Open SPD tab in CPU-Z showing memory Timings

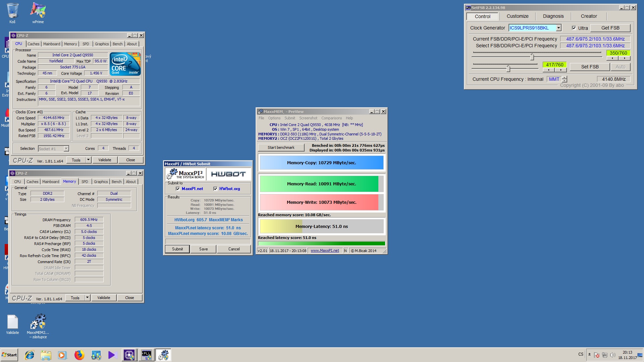[x=85, y=182]
